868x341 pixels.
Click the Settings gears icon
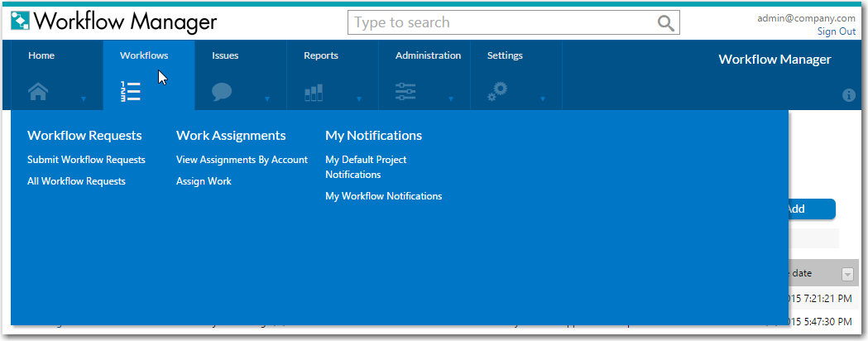(x=497, y=92)
